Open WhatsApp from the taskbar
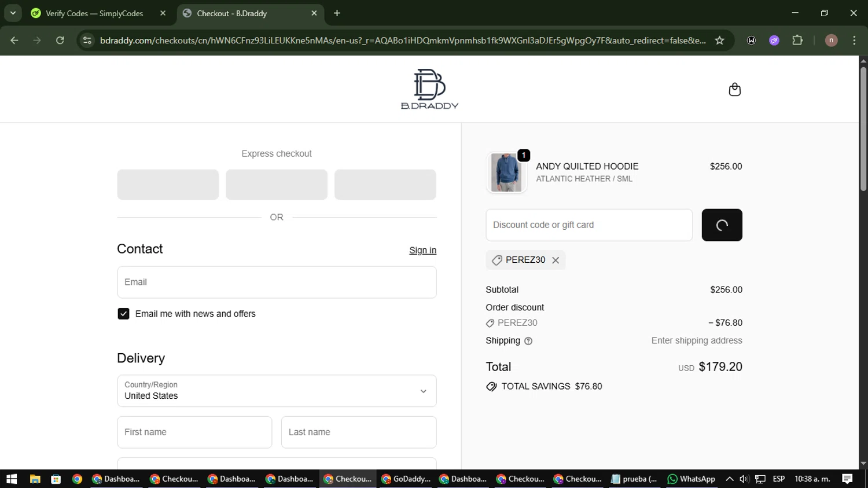 pos(691,479)
